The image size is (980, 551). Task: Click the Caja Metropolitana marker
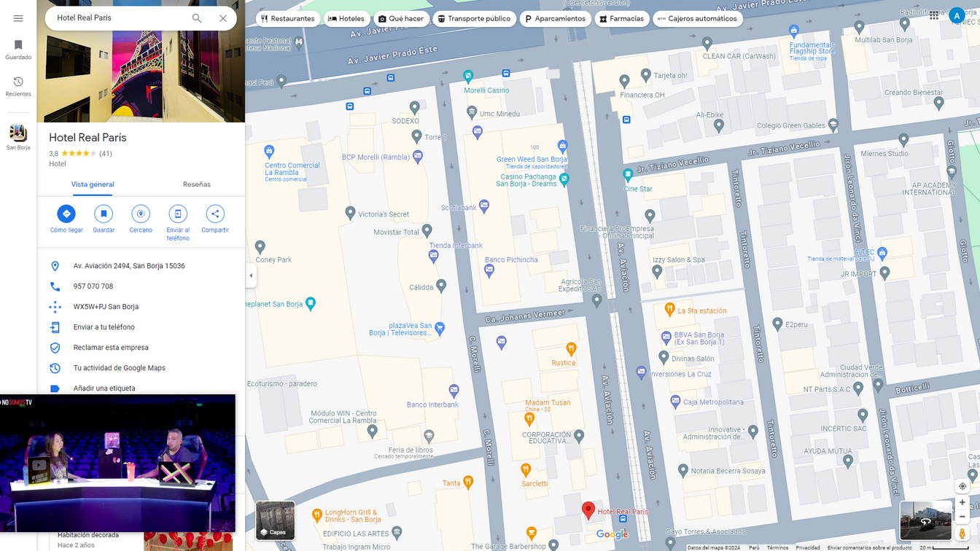point(676,401)
